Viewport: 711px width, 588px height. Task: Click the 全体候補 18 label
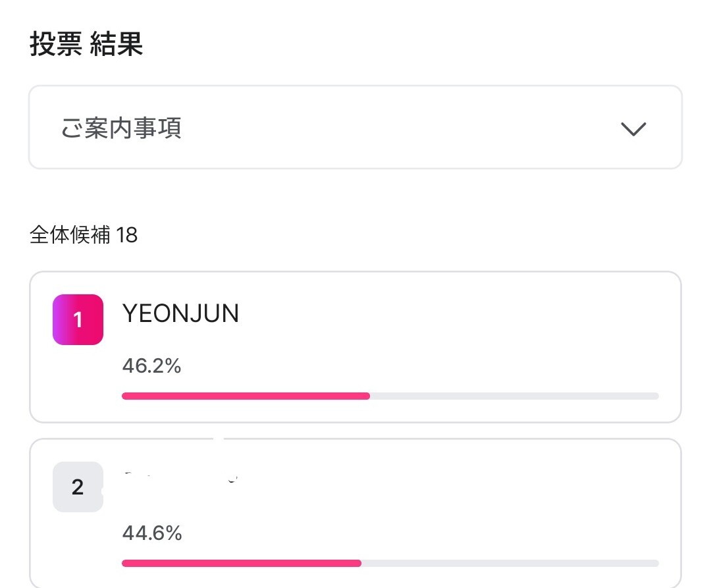[x=84, y=235]
